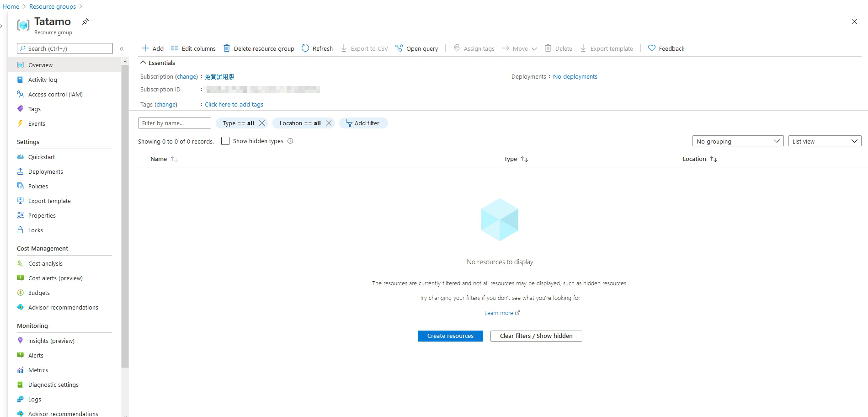
Task: Click Assign tags
Action: (x=474, y=48)
